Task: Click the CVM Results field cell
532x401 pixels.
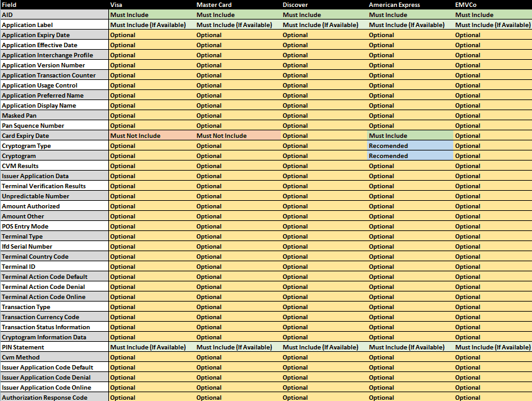Action: (x=54, y=166)
